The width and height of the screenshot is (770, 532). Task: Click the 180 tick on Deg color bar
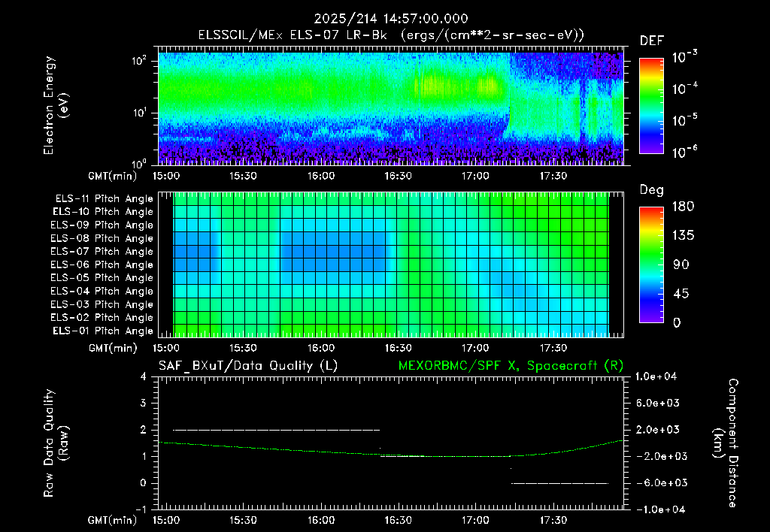point(683,207)
